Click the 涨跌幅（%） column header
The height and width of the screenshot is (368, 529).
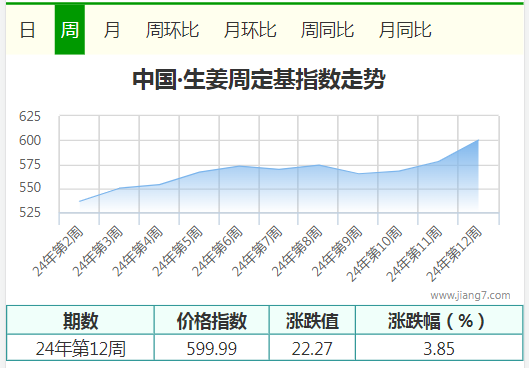tap(439, 320)
